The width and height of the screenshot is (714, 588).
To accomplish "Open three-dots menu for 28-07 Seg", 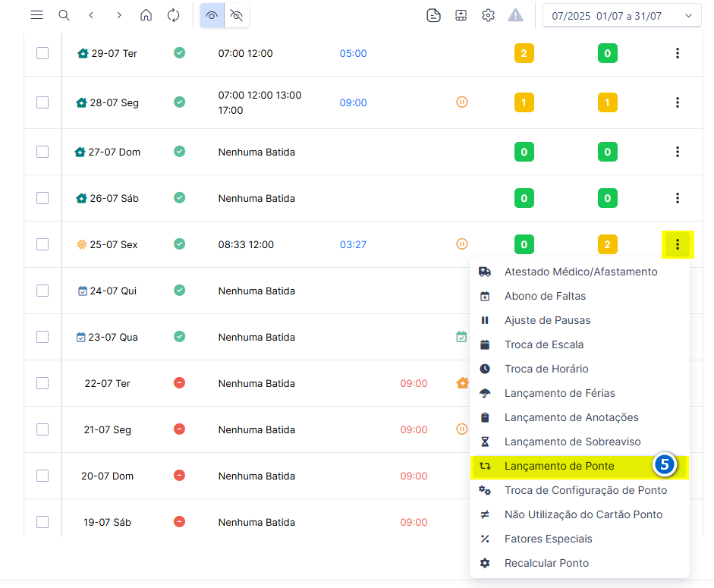I will (678, 102).
